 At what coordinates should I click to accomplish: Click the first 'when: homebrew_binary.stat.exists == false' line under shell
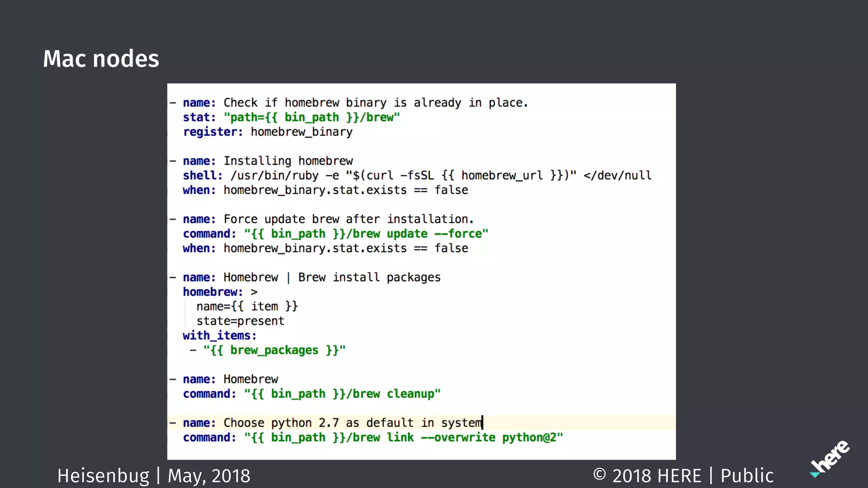(325, 190)
